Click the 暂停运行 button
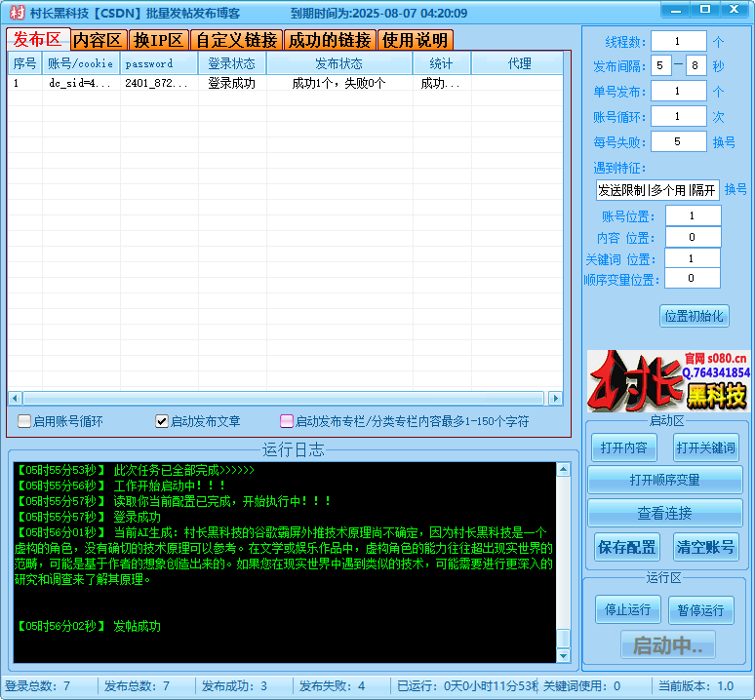 [701, 610]
